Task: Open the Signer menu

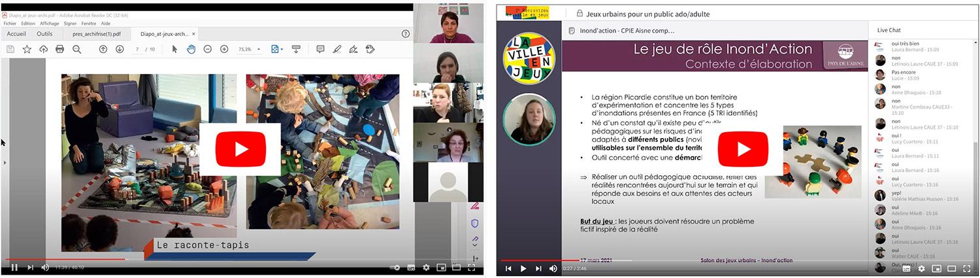Action: coord(71,23)
